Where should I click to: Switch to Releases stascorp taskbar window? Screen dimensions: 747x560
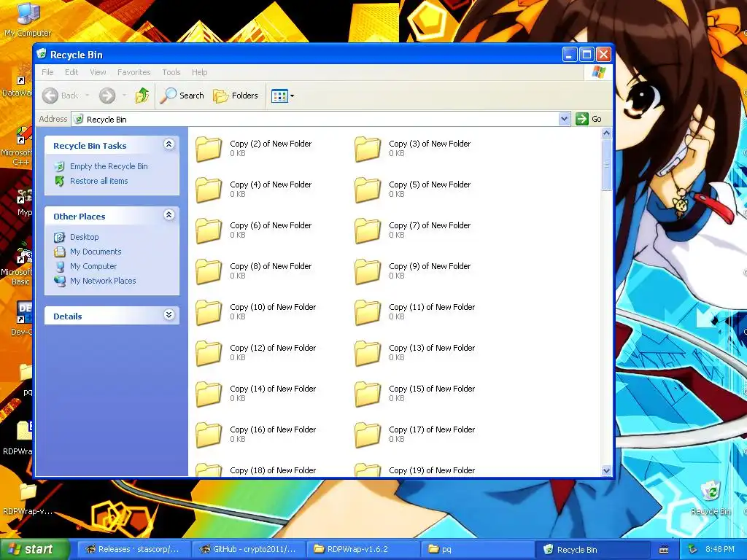133,550
